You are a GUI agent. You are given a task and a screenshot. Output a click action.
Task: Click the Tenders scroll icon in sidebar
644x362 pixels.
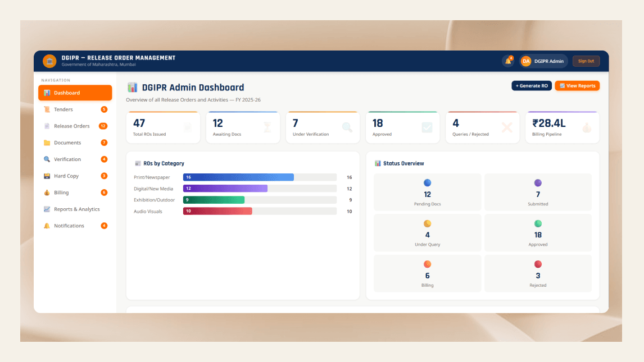coord(47,109)
